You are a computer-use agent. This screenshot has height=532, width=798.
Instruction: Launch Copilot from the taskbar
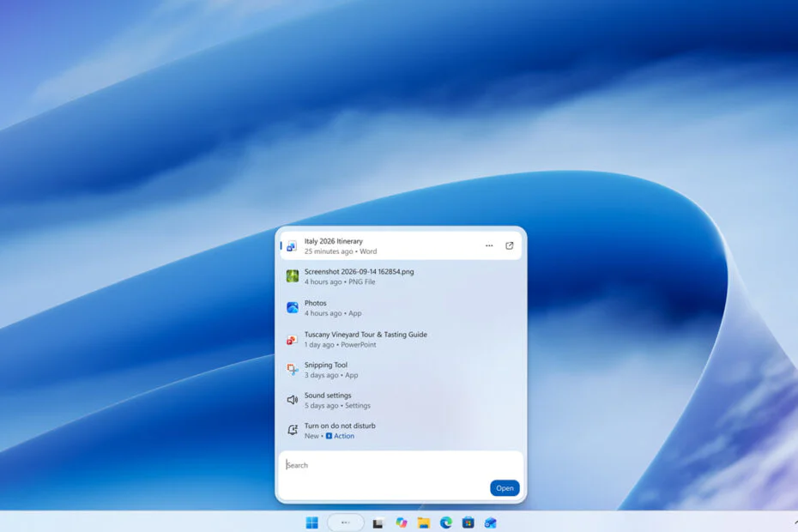point(402,523)
